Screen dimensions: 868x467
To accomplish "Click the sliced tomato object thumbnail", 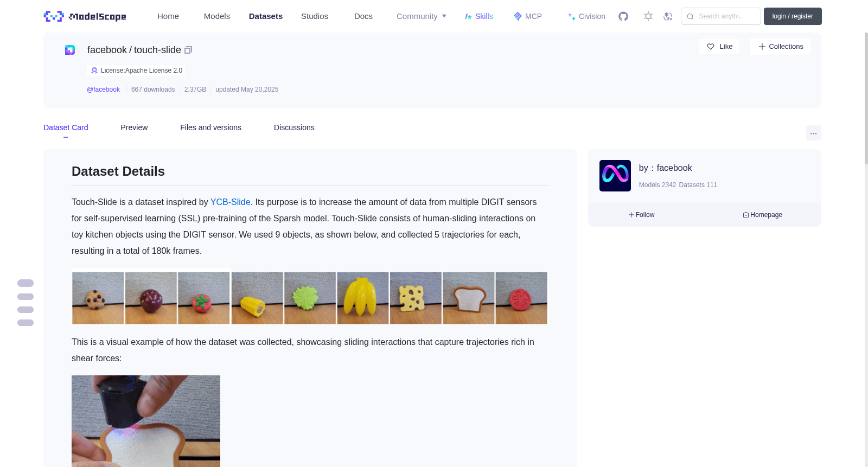I will [521, 298].
